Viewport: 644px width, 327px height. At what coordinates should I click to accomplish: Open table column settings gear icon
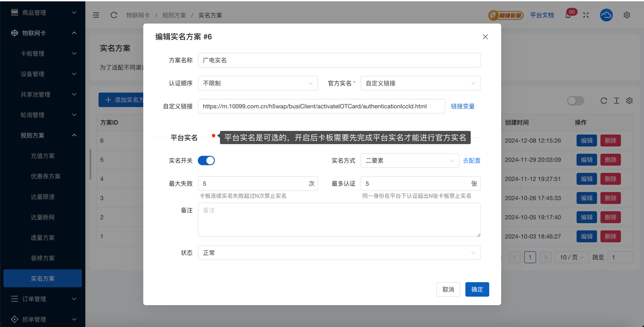click(x=629, y=101)
